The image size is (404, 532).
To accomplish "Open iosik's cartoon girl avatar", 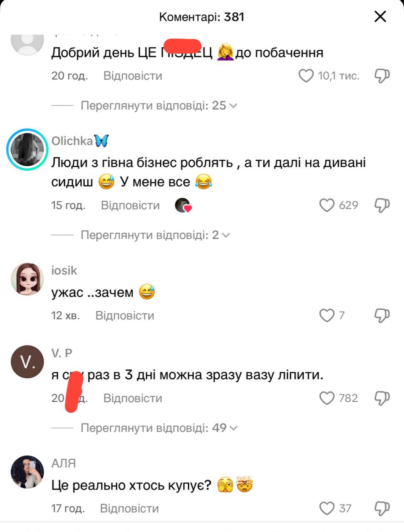I will 27,279.
